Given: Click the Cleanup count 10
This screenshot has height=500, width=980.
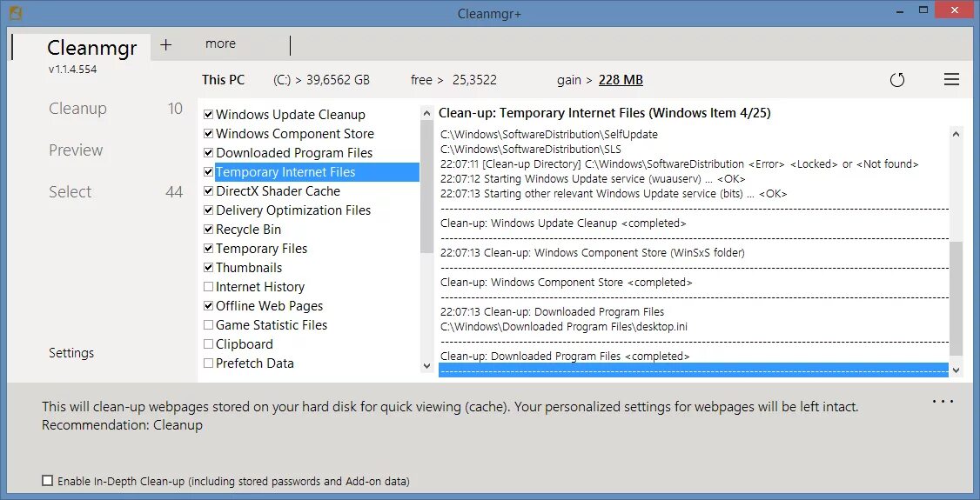Looking at the screenshot, I should coord(175,109).
